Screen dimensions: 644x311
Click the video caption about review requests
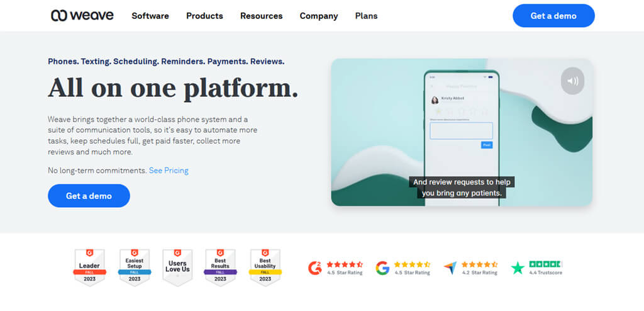coord(462,188)
